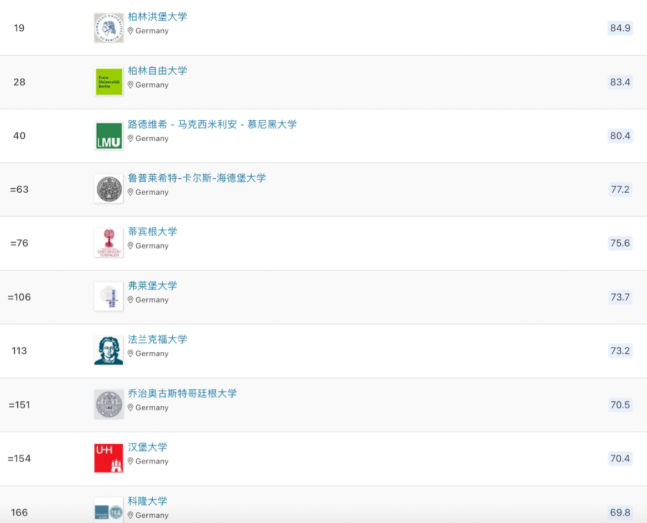Click the score 69.8
The width and height of the screenshot is (647, 523).
[620, 512]
